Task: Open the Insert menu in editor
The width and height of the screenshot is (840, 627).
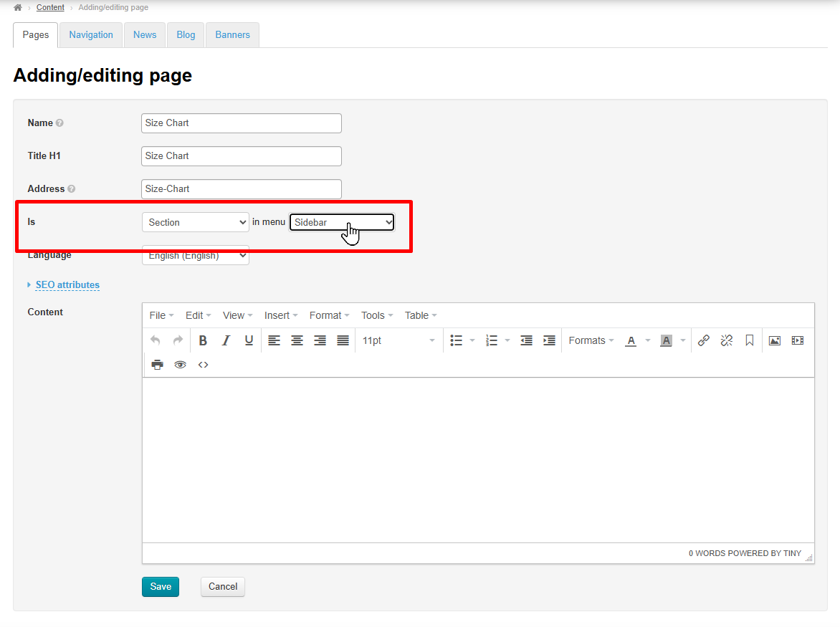Action: point(280,316)
